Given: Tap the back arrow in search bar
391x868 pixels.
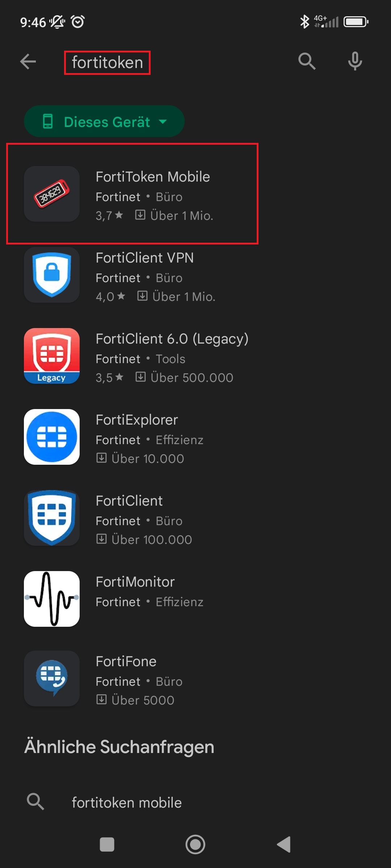Looking at the screenshot, I should point(28,61).
